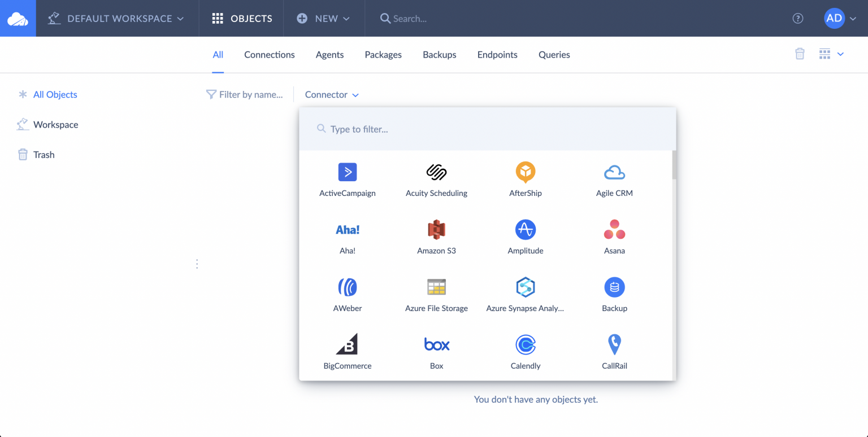The width and height of the screenshot is (868, 437).
Task: Select the ActiveCampaign connector
Action: coord(347,179)
